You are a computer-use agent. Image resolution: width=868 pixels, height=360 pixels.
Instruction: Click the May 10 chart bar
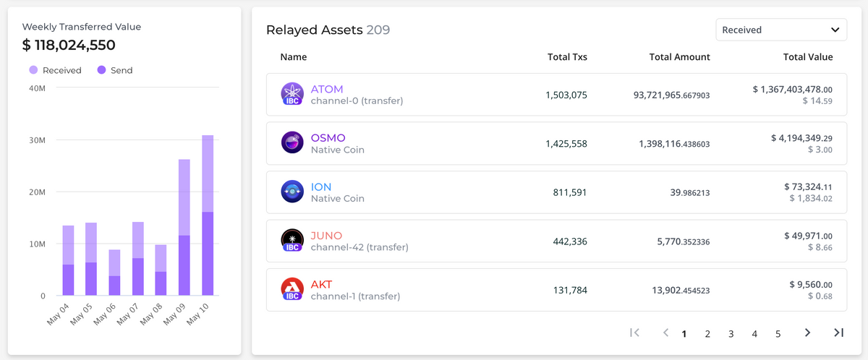[208, 215]
